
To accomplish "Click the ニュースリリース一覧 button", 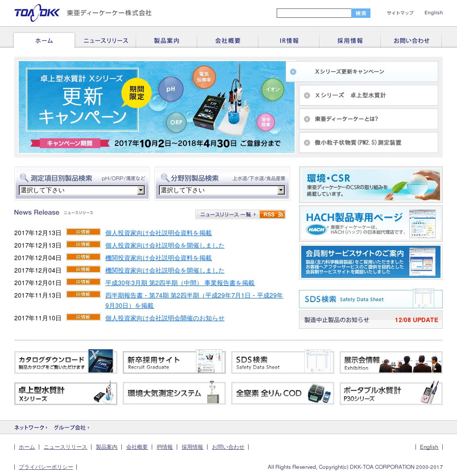I will pos(228,214).
